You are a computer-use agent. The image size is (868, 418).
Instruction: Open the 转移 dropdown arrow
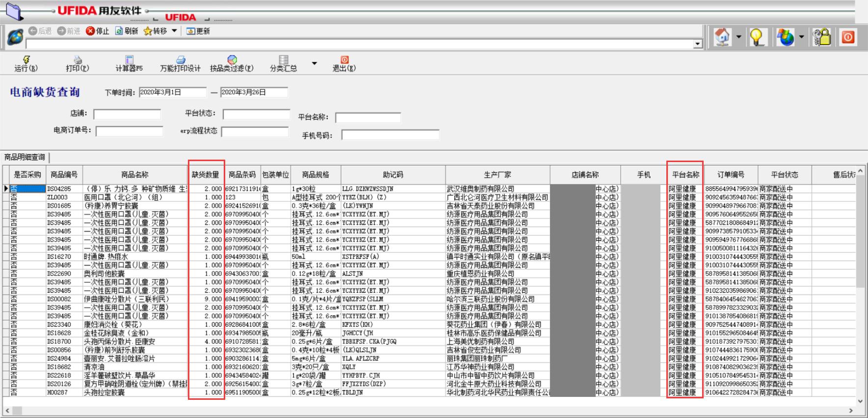coord(174,31)
